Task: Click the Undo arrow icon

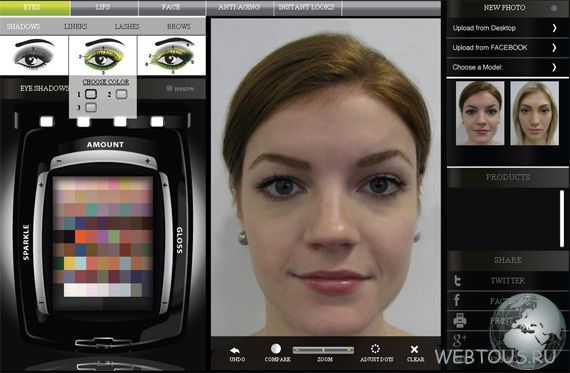Action: (x=235, y=350)
